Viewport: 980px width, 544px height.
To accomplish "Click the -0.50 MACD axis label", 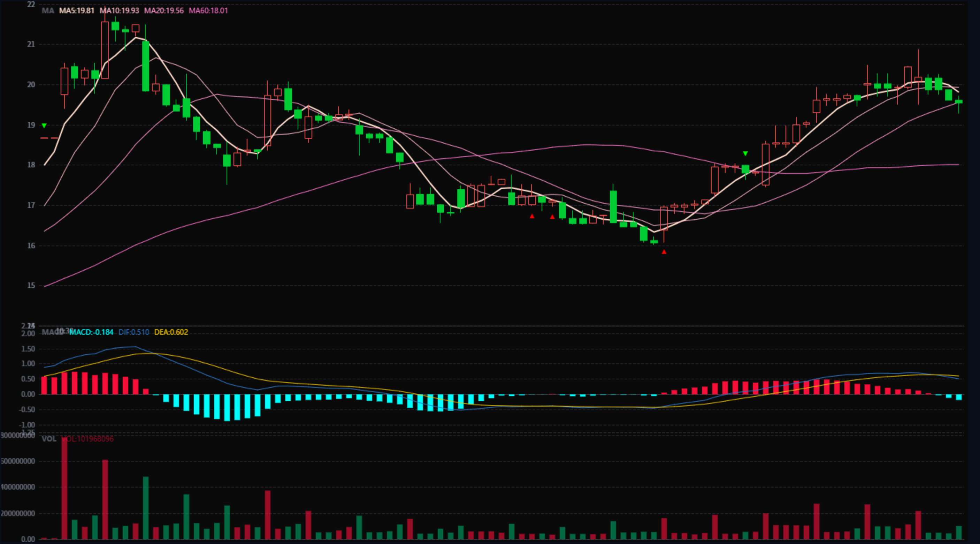I will click(28, 410).
